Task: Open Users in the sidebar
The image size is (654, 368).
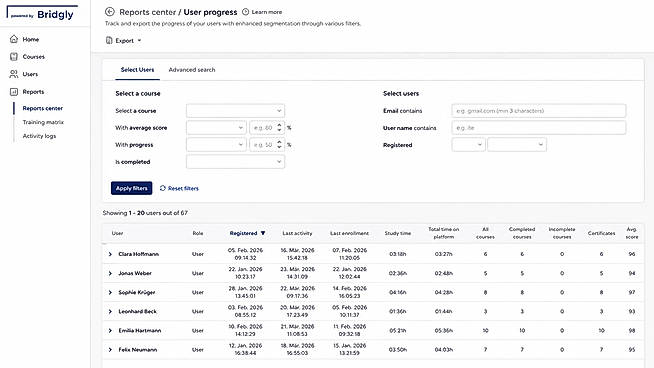Action: [x=30, y=74]
